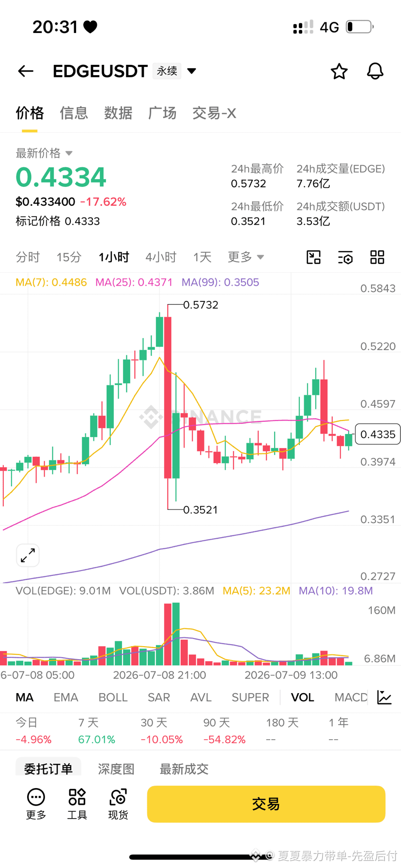Toggle the MACD sub-indicator
The width and height of the screenshot is (401, 868).
[x=351, y=697]
